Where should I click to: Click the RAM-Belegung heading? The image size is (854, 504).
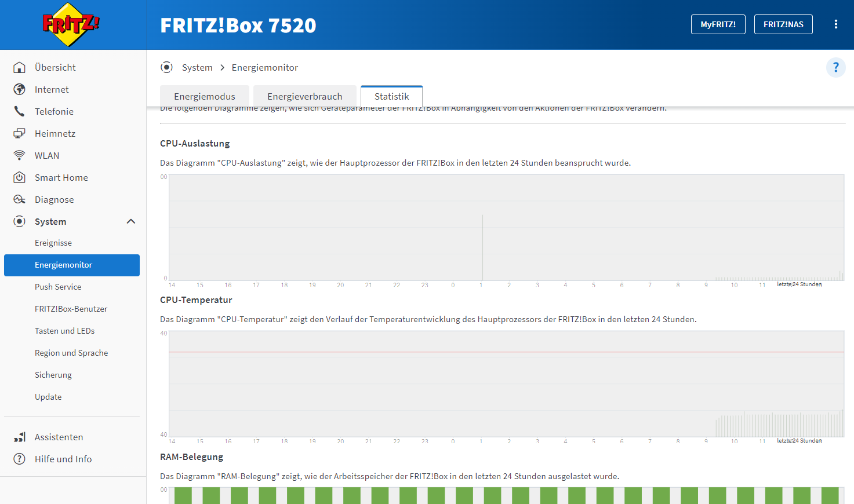(191, 456)
